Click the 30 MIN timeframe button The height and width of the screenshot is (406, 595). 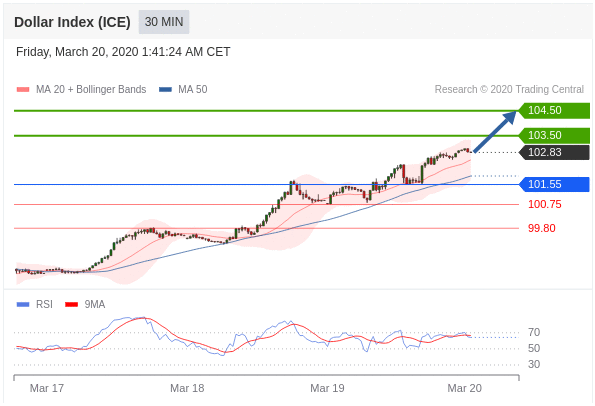(x=164, y=22)
